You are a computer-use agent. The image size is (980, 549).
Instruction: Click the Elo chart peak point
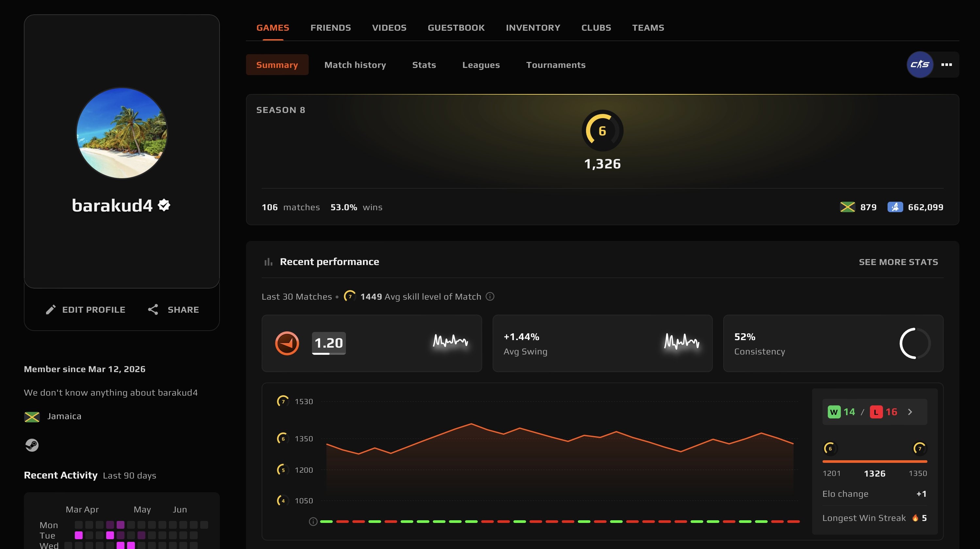pyautogui.click(x=471, y=424)
